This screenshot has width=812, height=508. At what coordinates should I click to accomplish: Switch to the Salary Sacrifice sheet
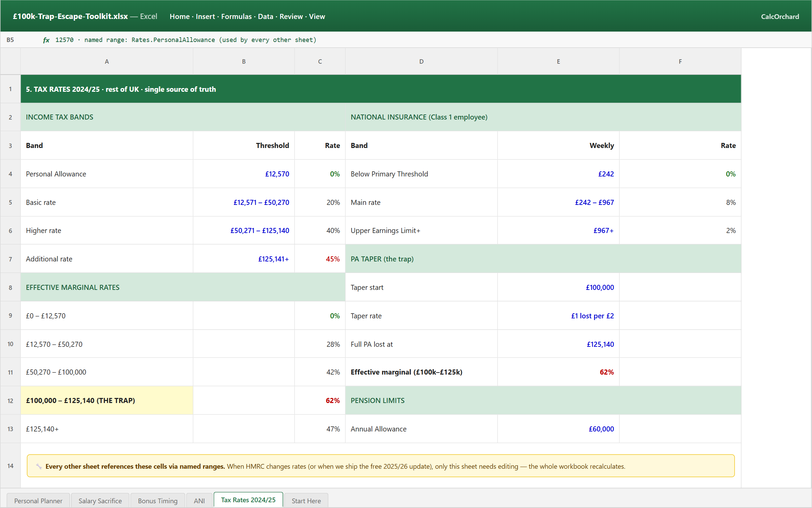coord(100,501)
